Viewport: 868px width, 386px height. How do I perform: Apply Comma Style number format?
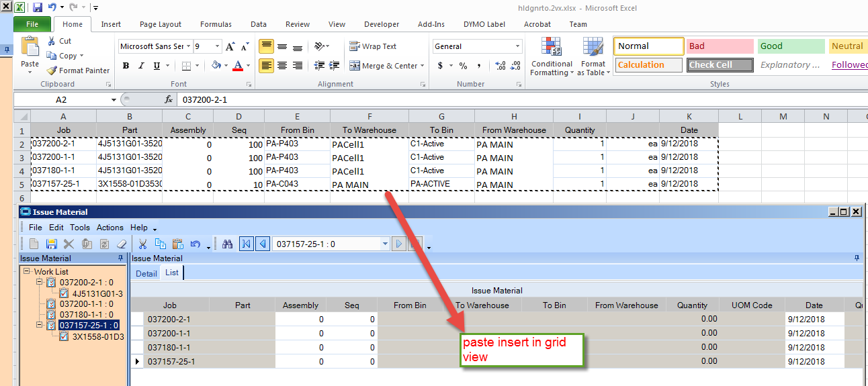(x=478, y=66)
